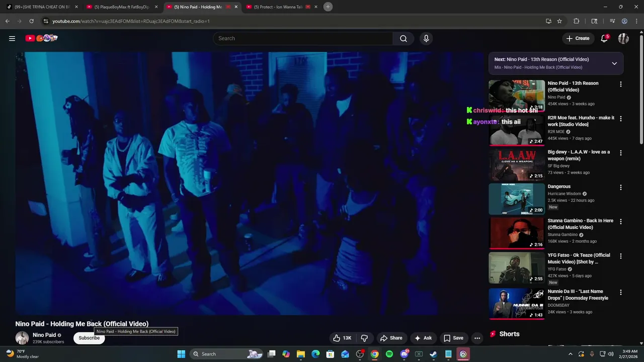This screenshot has width=644, height=362.
Task: Play R2R Moe make it work thumbnail
Action: click(x=517, y=130)
